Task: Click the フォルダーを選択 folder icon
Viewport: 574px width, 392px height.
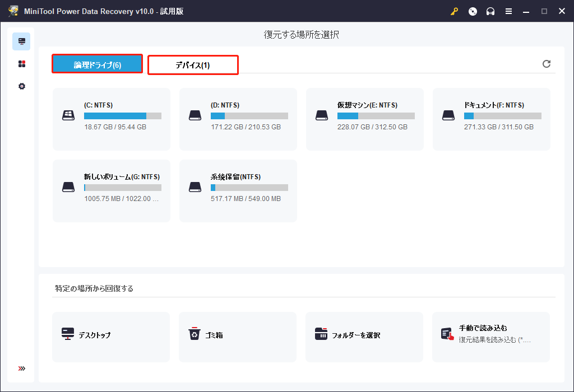Action: (x=321, y=334)
